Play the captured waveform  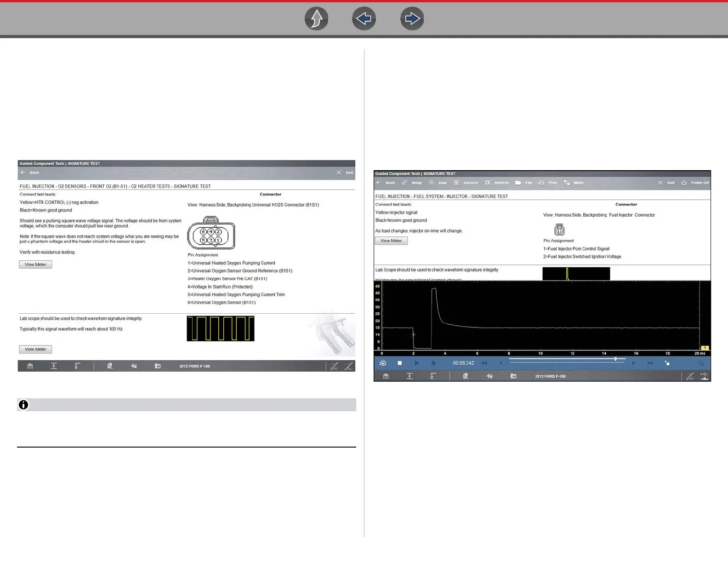pos(417,363)
